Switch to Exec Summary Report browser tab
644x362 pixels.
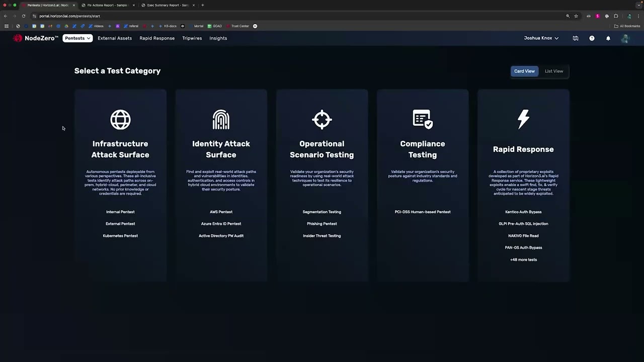click(x=168, y=5)
